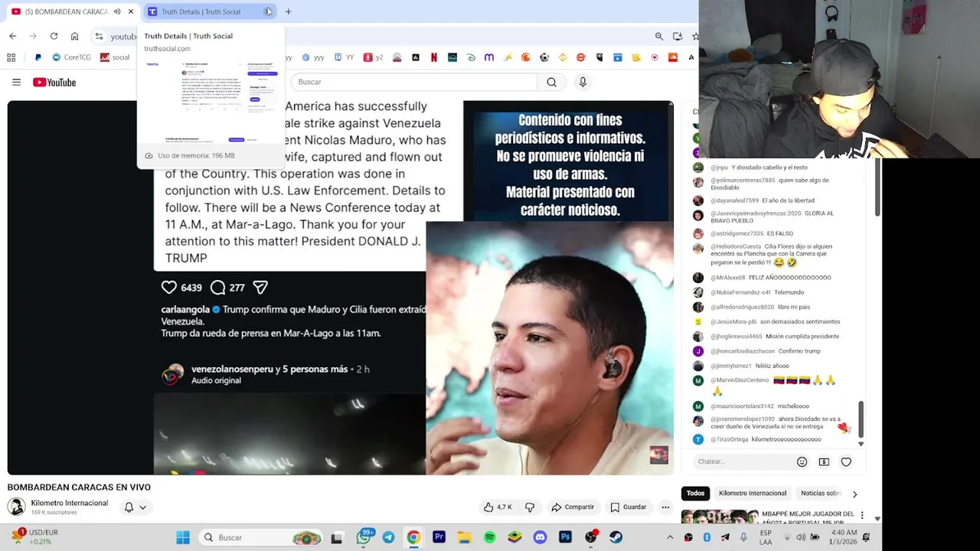This screenshot has width=980, height=551.
Task: Open notification bell dropdown for Kilometro Internacional
Action: point(135,507)
